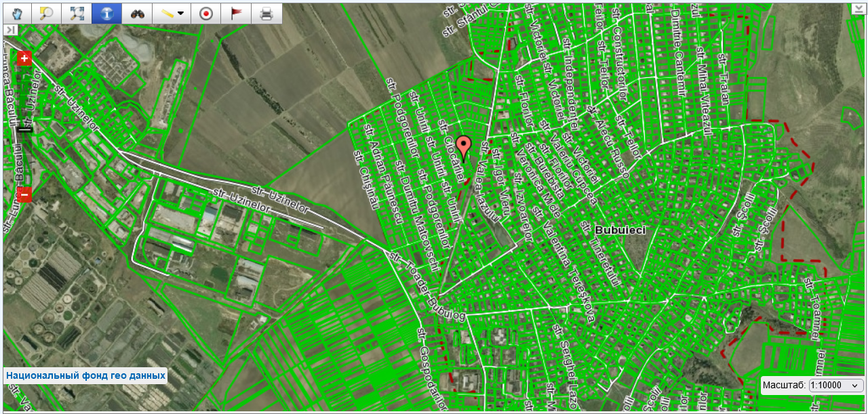
Task: Expand the left side panel arrow
Action: 10,30
